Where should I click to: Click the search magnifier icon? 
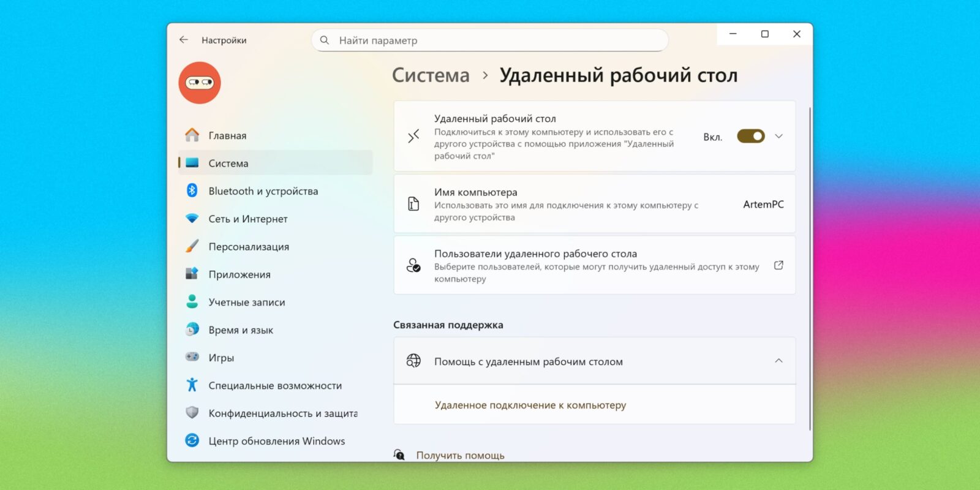325,40
